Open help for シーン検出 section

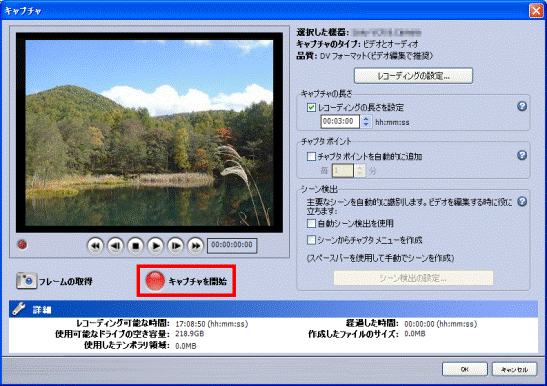pos(522,201)
